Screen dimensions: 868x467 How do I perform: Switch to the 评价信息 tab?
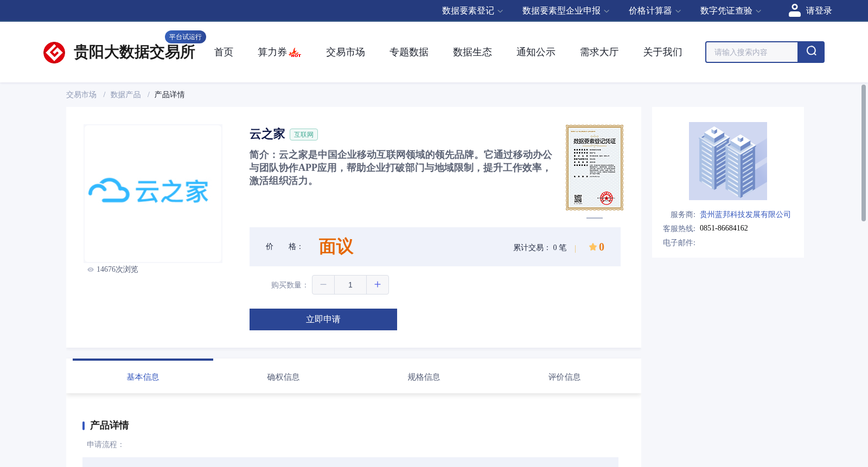pos(564,377)
